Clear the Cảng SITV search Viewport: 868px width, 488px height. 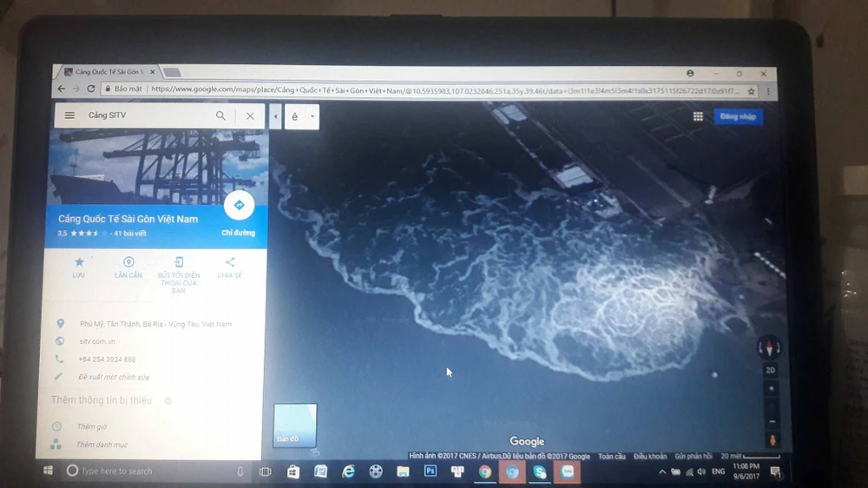tap(250, 115)
